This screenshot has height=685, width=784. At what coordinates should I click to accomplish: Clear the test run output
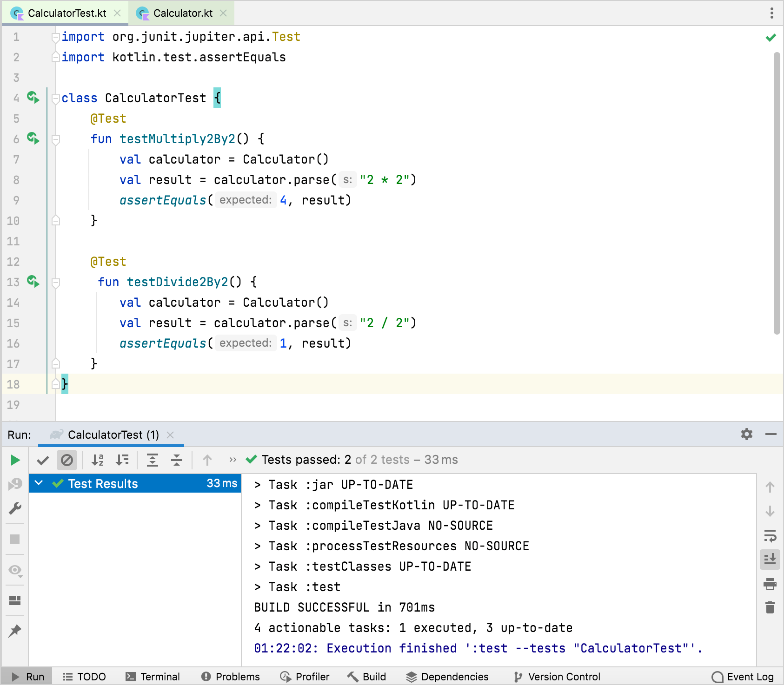point(770,607)
